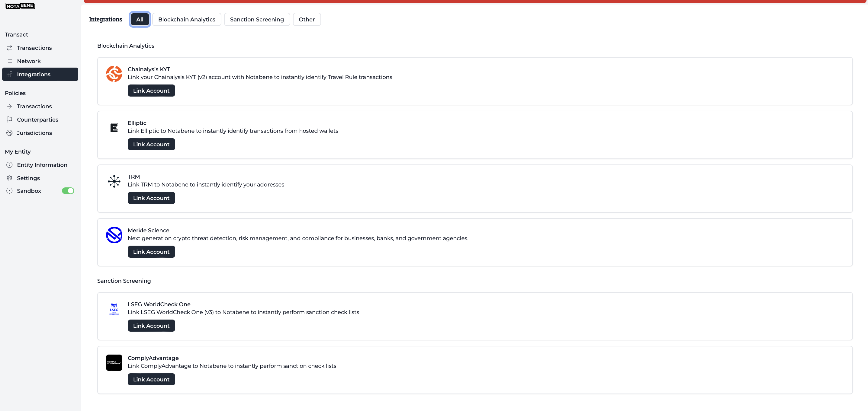Open the Network page
Viewport: 868px width, 411px height.
click(40, 61)
